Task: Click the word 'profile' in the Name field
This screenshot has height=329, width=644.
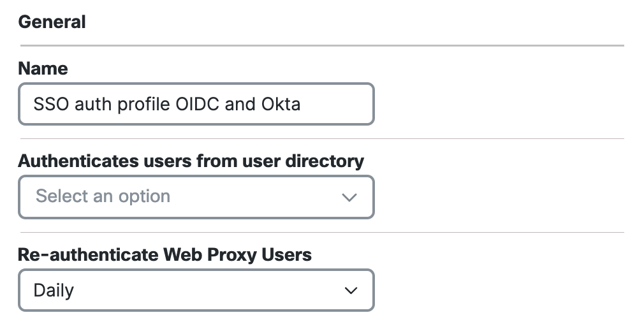Action: [x=143, y=105]
